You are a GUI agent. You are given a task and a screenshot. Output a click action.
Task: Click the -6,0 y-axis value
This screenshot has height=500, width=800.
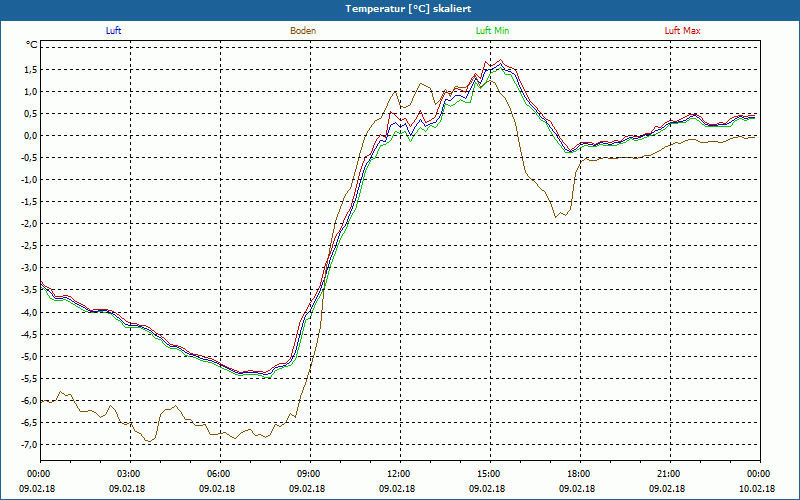[x=29, y=401]
